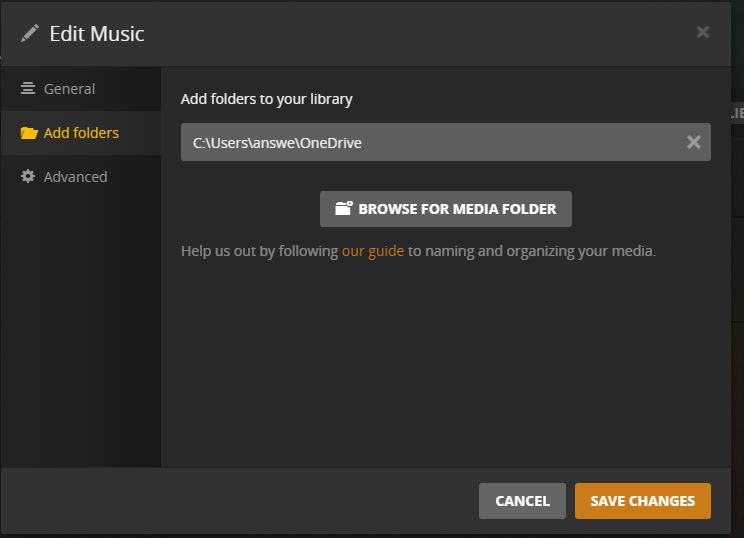Click the yellow open-folder icon in sidebar

coord(28,133)
